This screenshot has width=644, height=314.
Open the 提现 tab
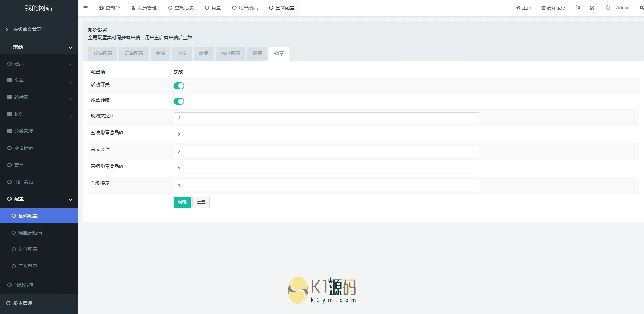pyautogui.click(x=257, y=53)
